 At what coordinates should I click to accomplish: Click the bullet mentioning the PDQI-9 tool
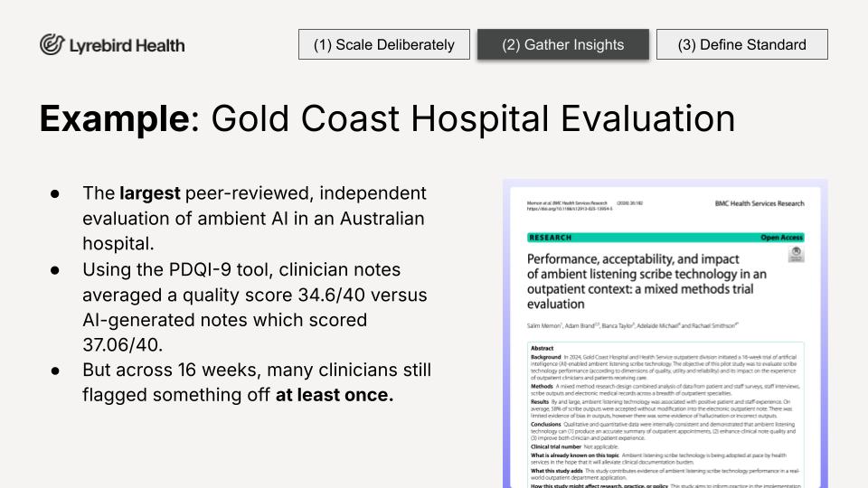[x=255, y=307]
